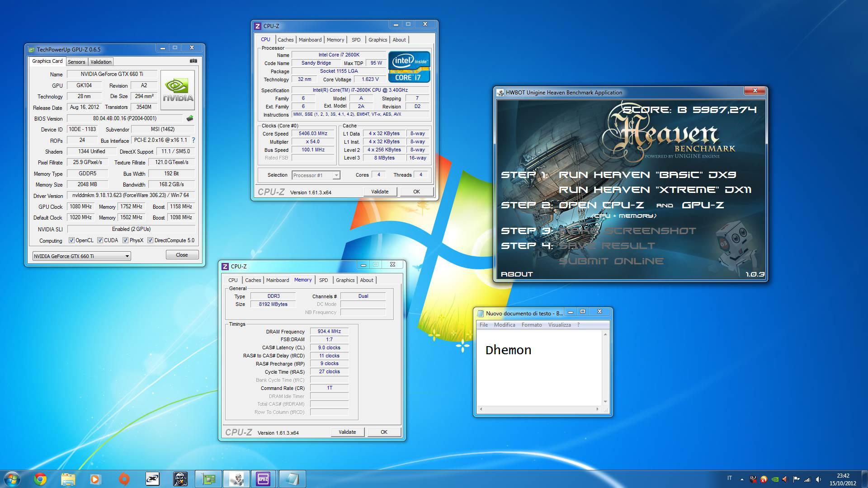Click the orange orb tray icon with X

tap(764, 479)
